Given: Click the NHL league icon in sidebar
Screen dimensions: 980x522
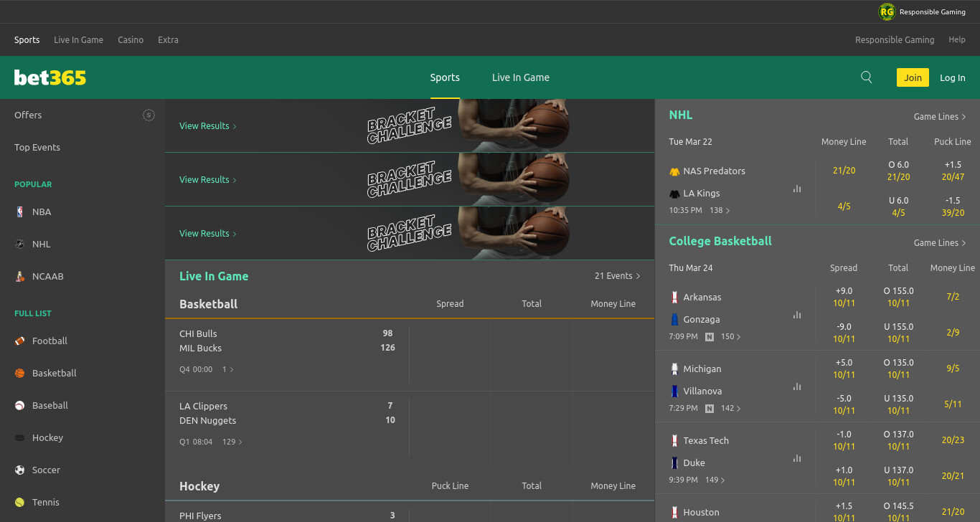Looking at the screenshot, I should click(x=19, y=244).
